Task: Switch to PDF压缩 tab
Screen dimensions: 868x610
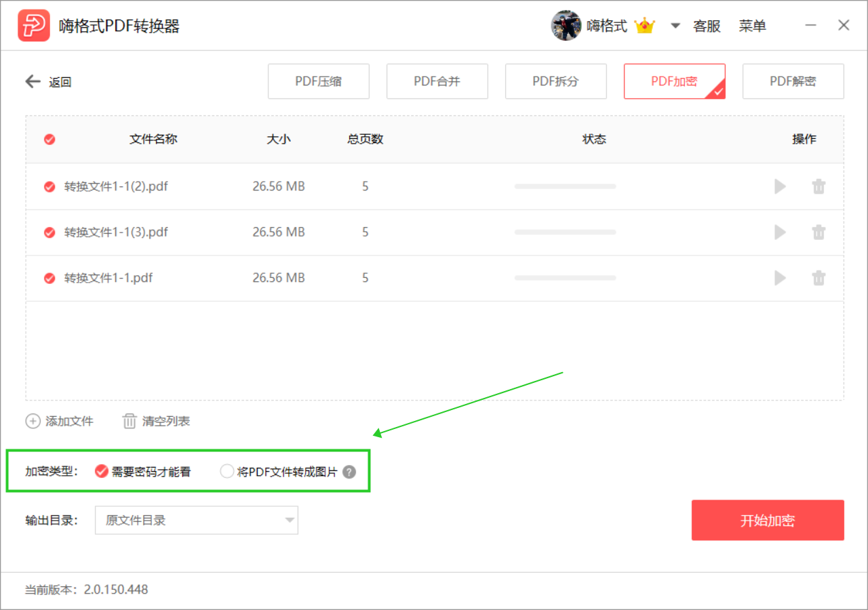Action: pyautogui.click(x=319, y=81)
